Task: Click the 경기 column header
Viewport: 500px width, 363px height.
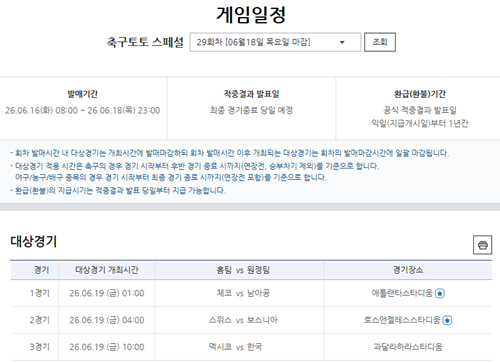Action: (x=42, y=270)
